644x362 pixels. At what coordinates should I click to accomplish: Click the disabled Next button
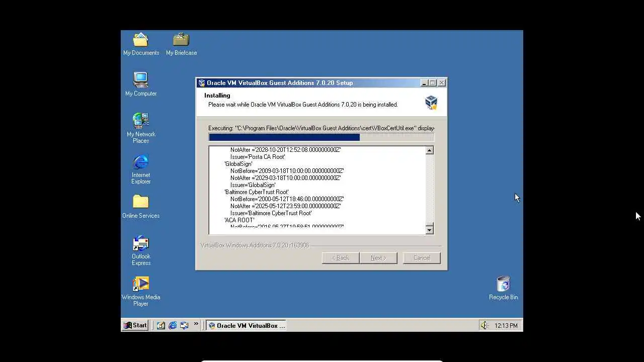[378, 258]
